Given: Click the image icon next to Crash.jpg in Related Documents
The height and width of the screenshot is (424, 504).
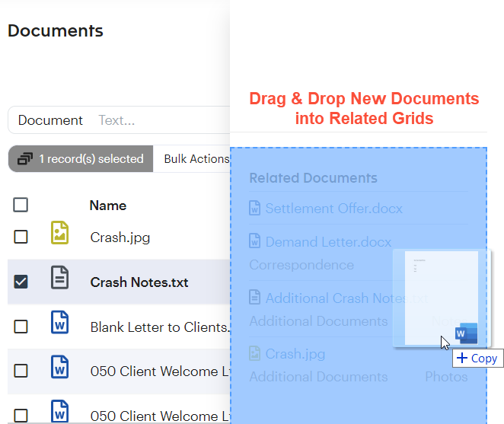Looking at the screenshot, I should (x=255, y=353).
